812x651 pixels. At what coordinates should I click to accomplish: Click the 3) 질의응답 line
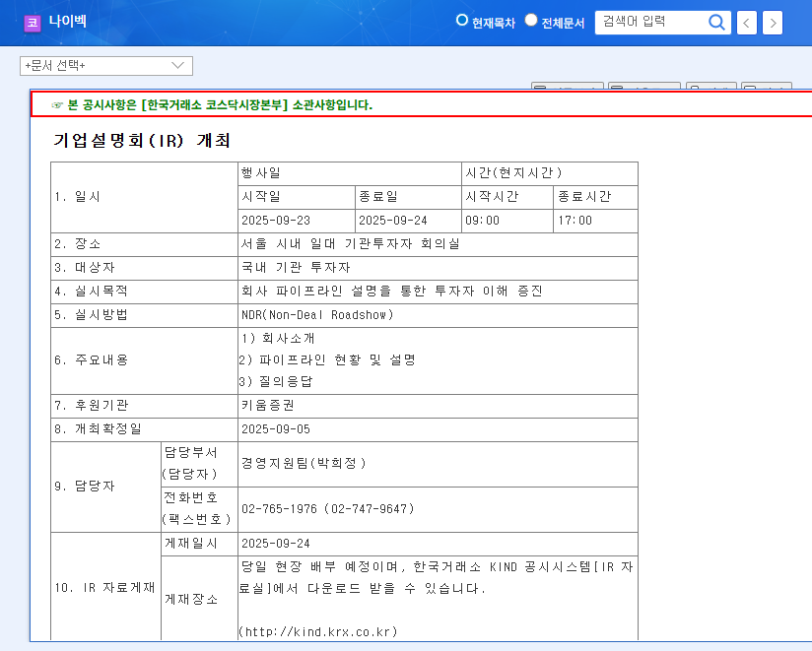click(276, 382)
